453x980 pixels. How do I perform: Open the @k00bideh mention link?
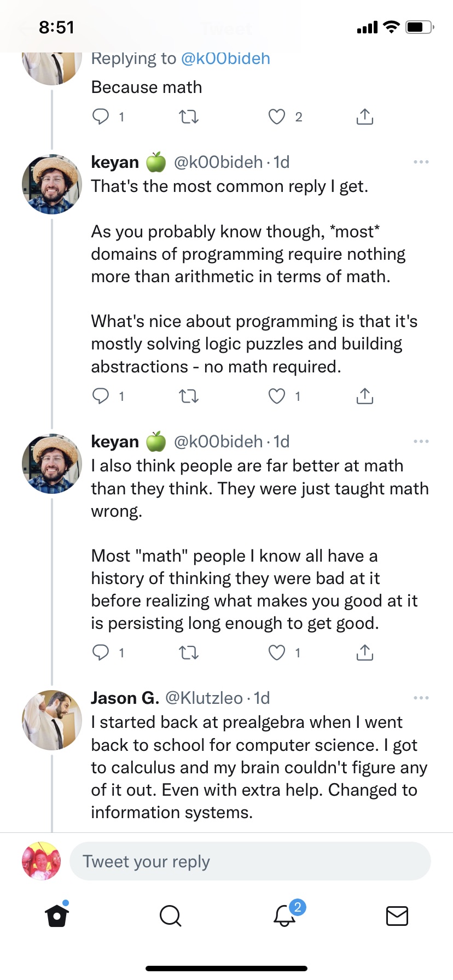click(x=225, y=59)
